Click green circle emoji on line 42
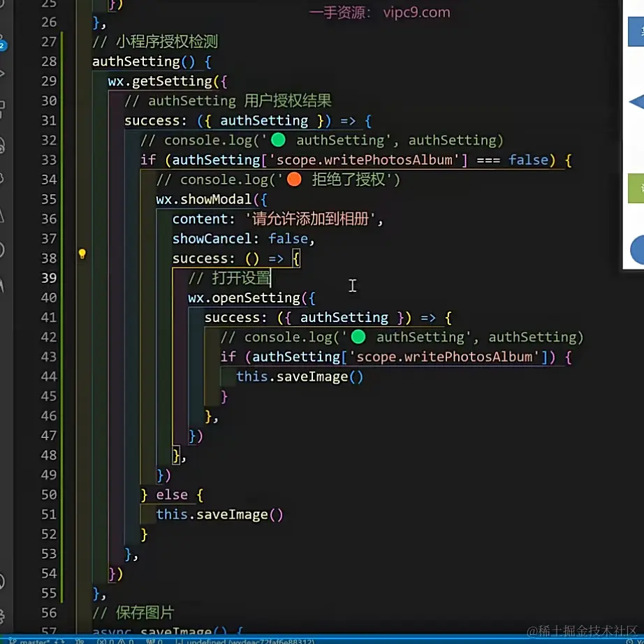Viewport: 644px width, 644px height. [x=358, y=337]
